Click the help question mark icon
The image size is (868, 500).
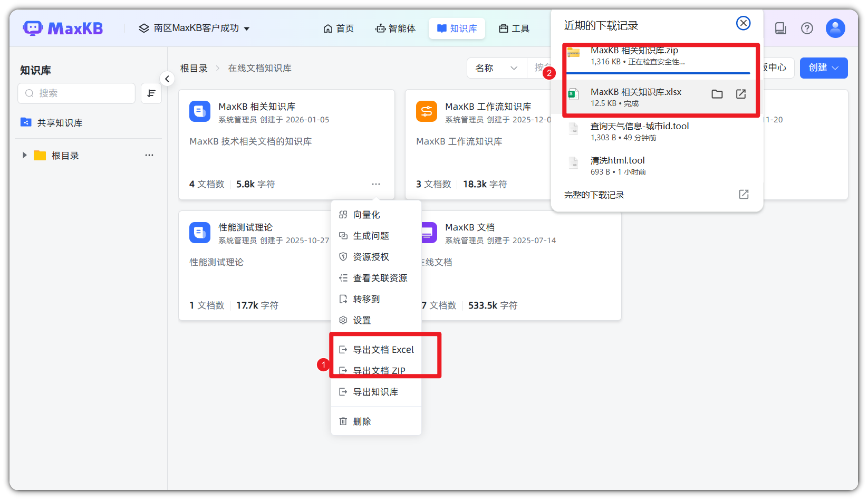tap(807, 28)
